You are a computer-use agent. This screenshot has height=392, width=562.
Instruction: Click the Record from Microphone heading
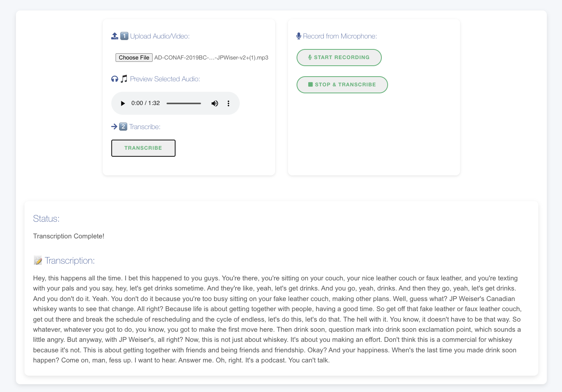(x=340, y=36)
